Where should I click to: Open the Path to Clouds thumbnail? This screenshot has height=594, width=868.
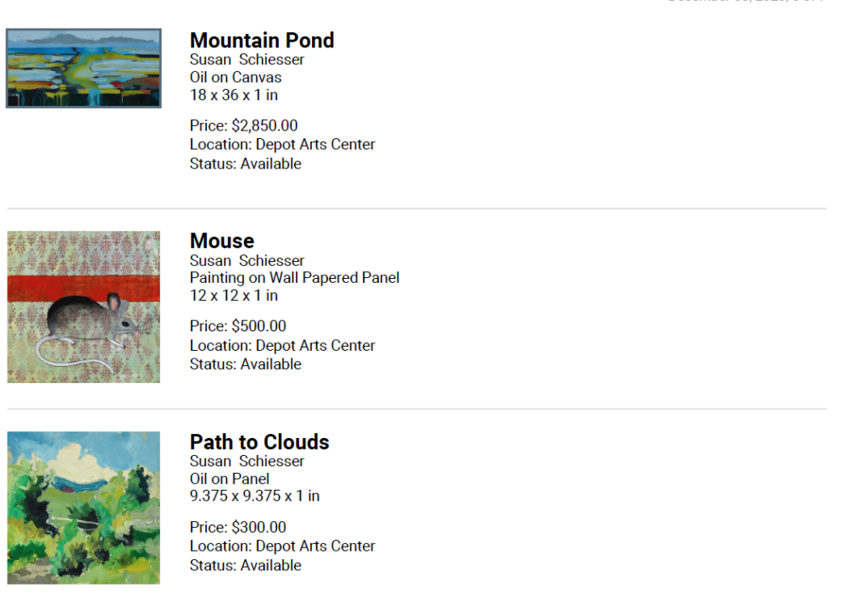click(x=84, y=508)
